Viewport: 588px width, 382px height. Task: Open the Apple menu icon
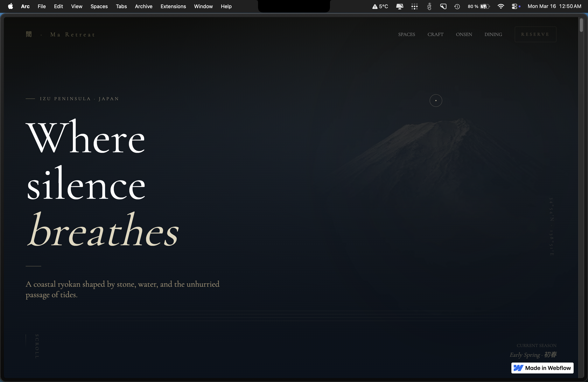(x=10, y=6)
